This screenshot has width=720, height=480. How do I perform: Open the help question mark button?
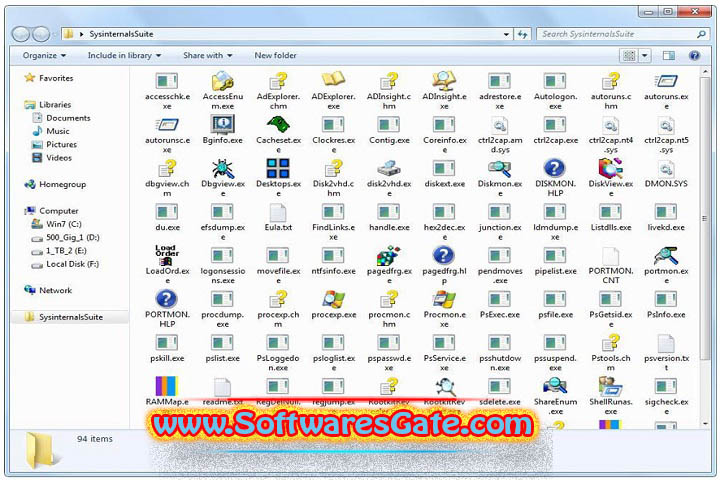click(694, 56)
